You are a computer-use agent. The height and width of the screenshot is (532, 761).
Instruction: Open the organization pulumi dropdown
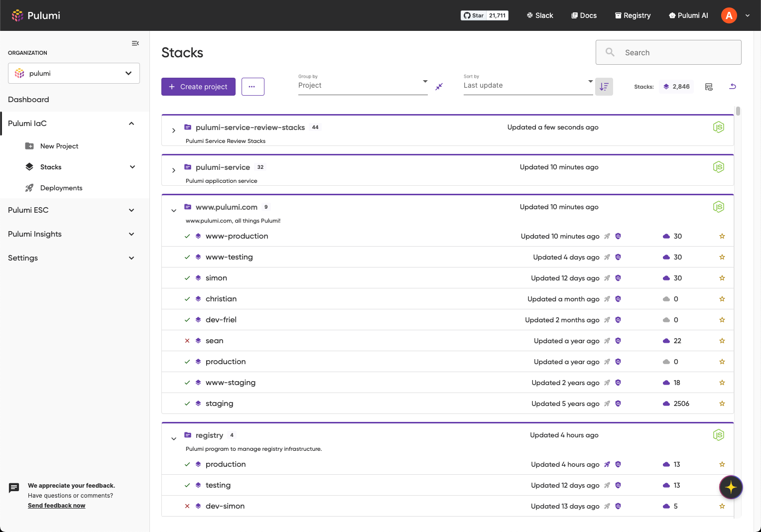coord(74,73)
